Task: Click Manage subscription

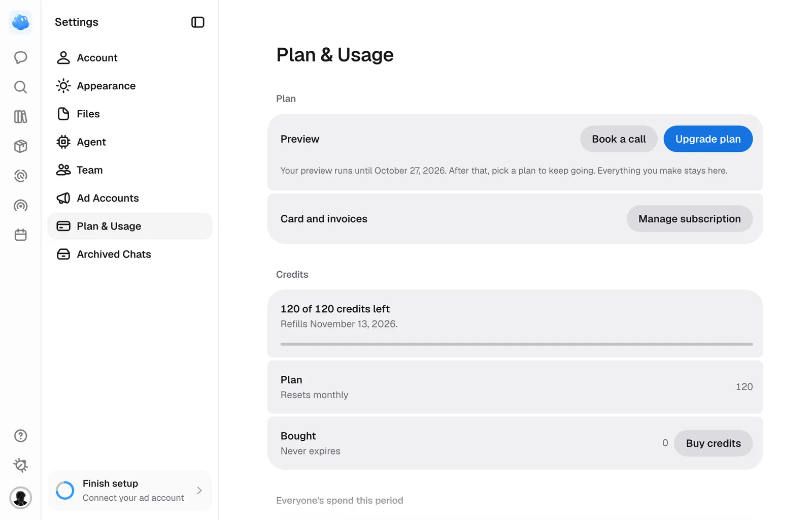Action: coord(690,219)
